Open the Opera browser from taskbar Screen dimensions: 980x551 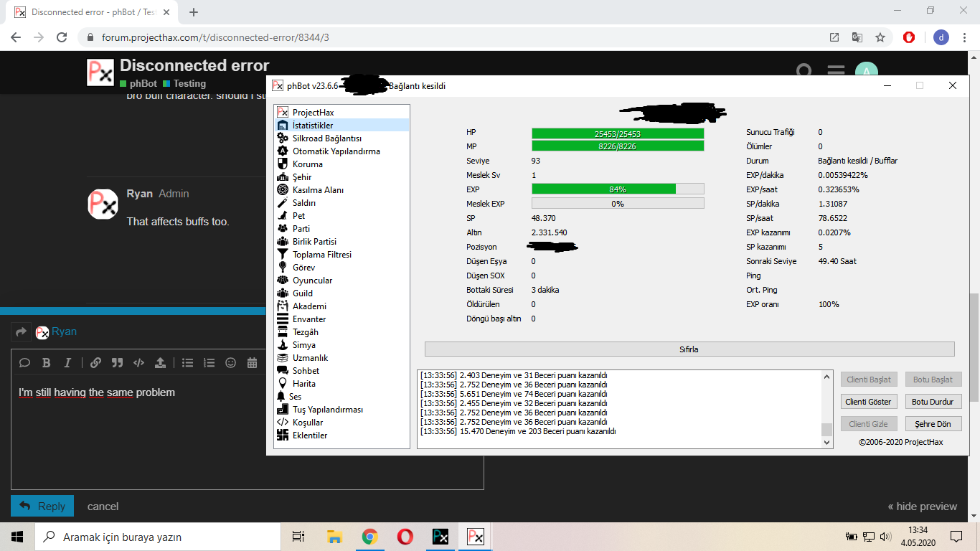(x=405, y=537)
